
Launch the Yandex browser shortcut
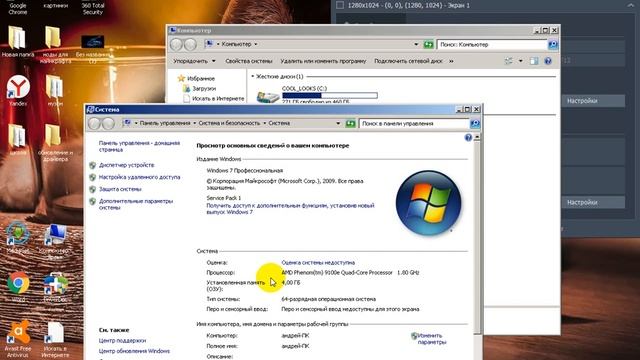coord(18,90)
